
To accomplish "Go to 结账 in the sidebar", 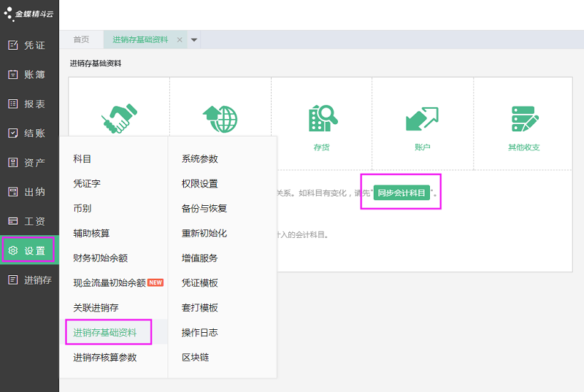I will click(29, 133).
